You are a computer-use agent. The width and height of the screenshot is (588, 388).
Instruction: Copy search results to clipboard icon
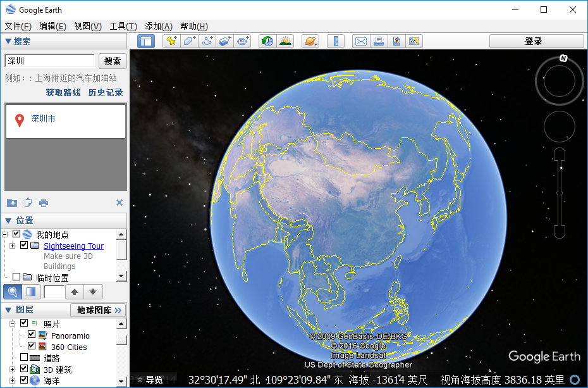tap(28, 203)
